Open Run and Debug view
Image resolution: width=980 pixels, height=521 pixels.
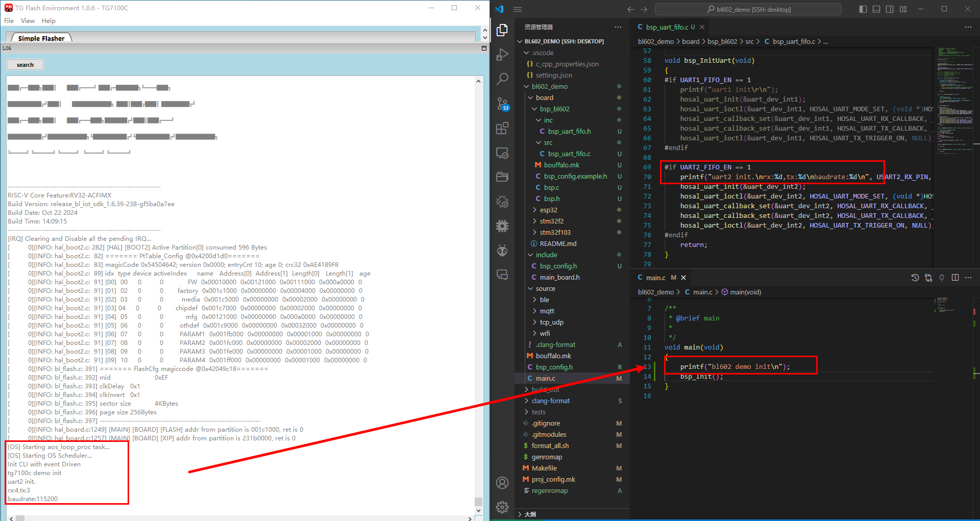click(x=502, y=55)
